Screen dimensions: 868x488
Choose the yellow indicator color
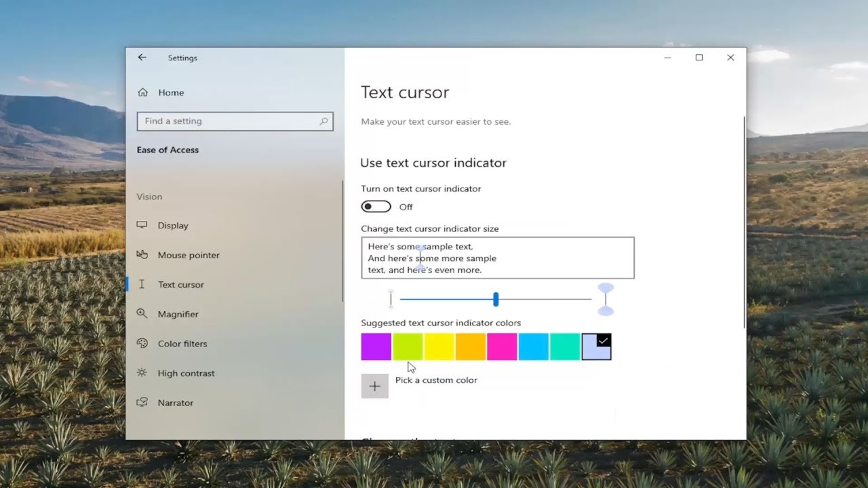click(x=439, y=346)
